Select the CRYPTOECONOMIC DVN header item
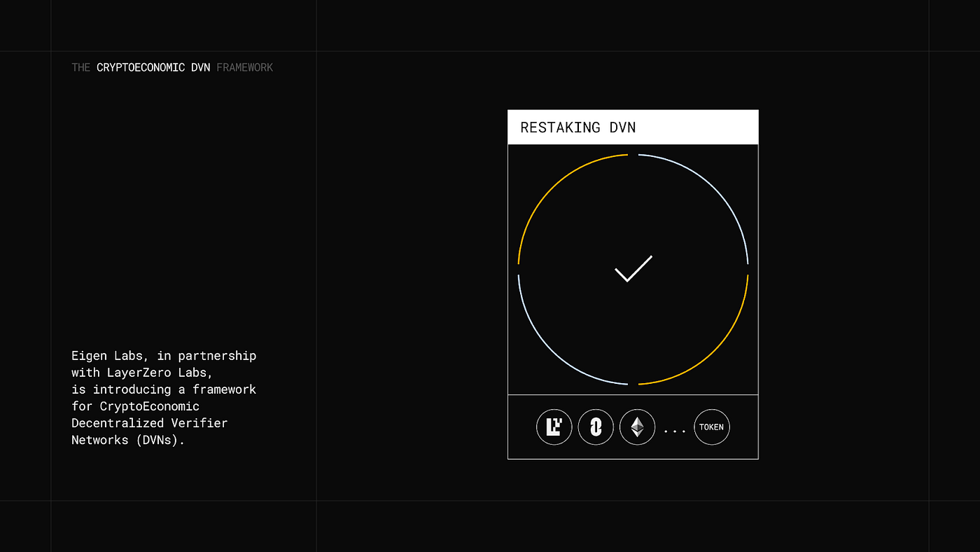The width and height of the screenshot is (980, 552). pos(153,67)
